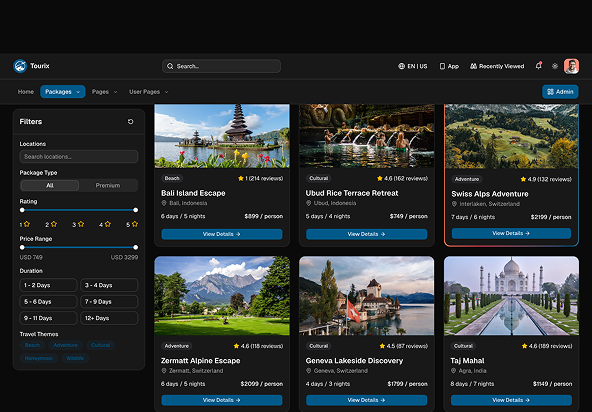The image size is (592, 412).
Task: Click the location pin for Bali, Indonesia
Action: tap(164, 203)
